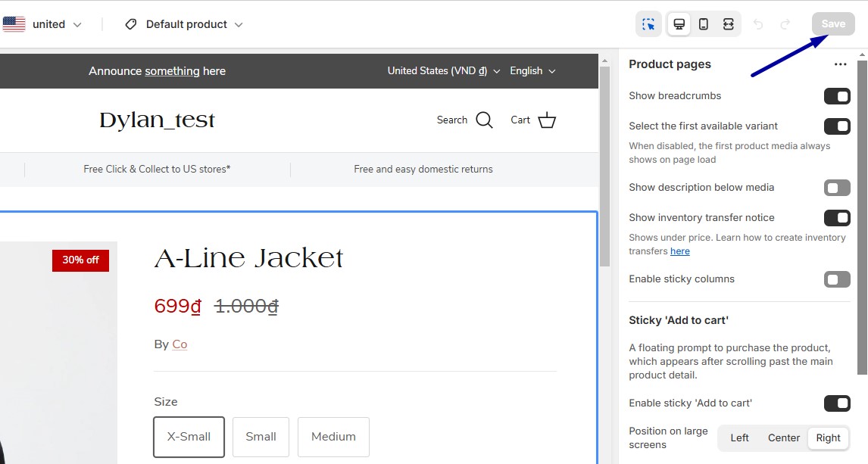Click the preview pane vertical scrollbar
Viewport: 868px width, 464px height.
[x=604, y=166]
